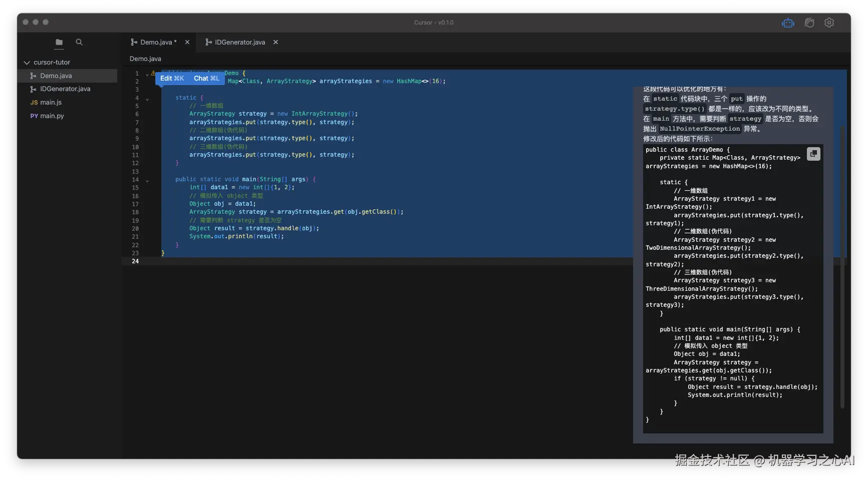Copy code block with copy icon

pyautogui.click(x=813, y=154)
